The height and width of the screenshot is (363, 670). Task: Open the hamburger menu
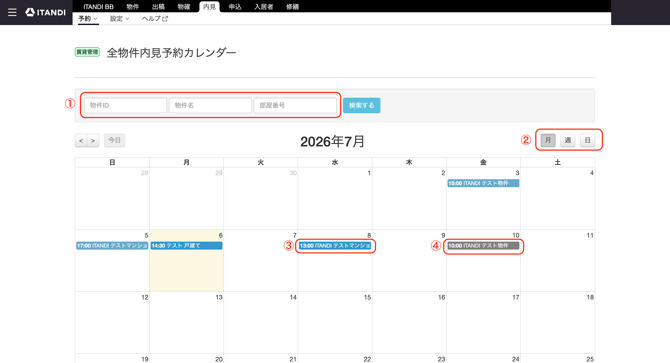tap(12, 12)
